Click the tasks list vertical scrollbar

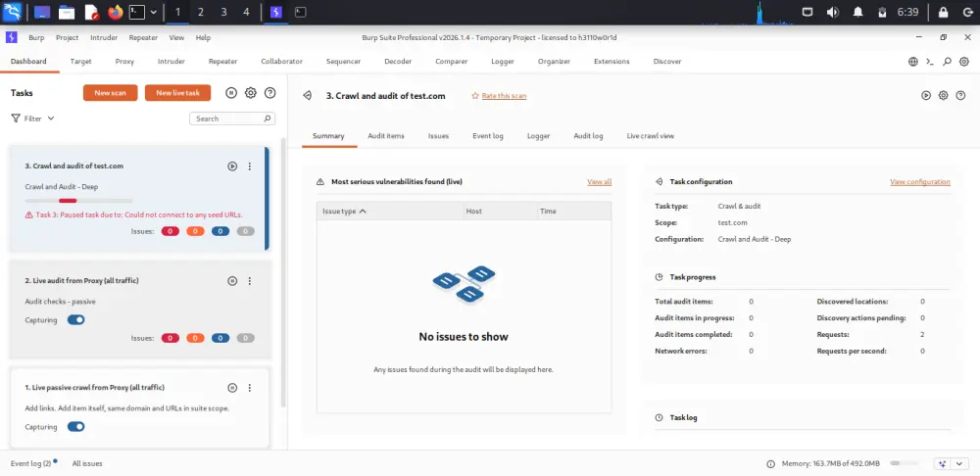click(x=284, y=271)
